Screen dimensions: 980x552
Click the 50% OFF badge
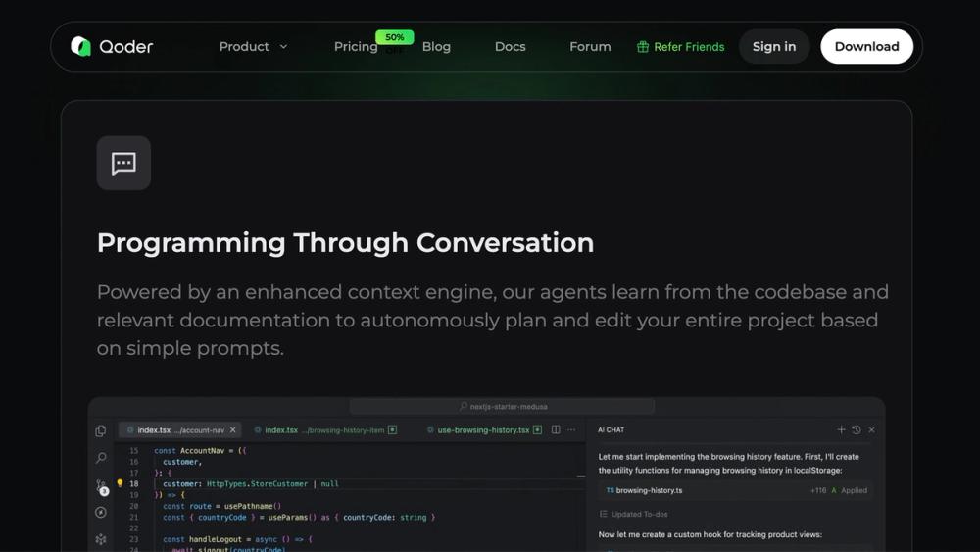point(394,38)
